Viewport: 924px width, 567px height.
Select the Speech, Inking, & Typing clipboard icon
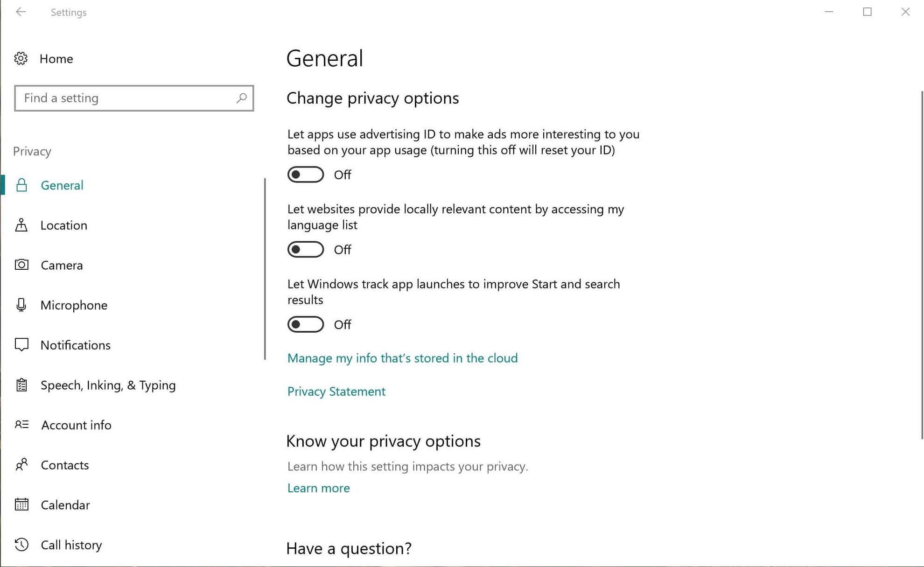(x=21, y=385)
